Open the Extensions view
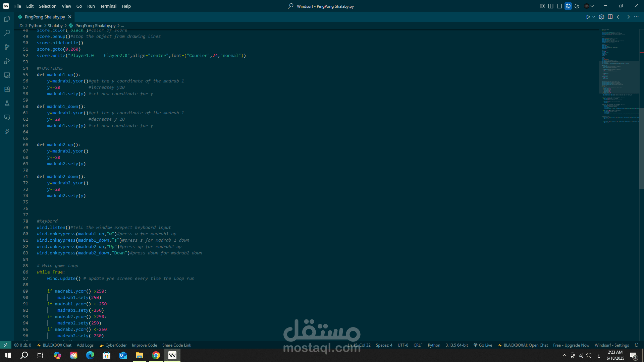 7,89
